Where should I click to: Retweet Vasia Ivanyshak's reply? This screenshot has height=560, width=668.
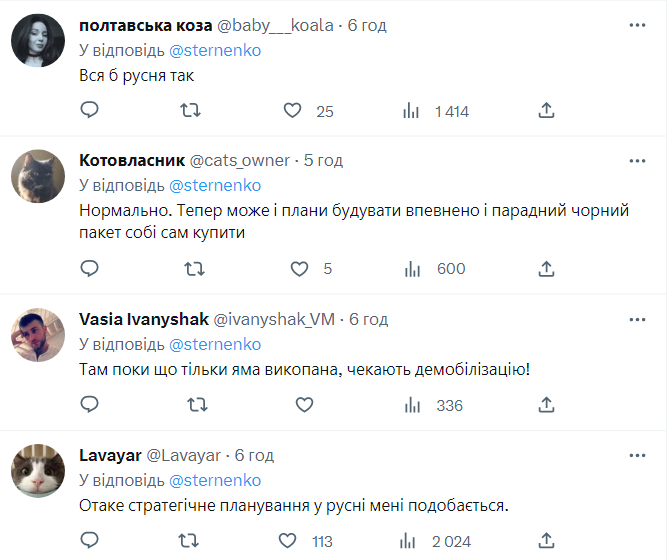point(197,405)
